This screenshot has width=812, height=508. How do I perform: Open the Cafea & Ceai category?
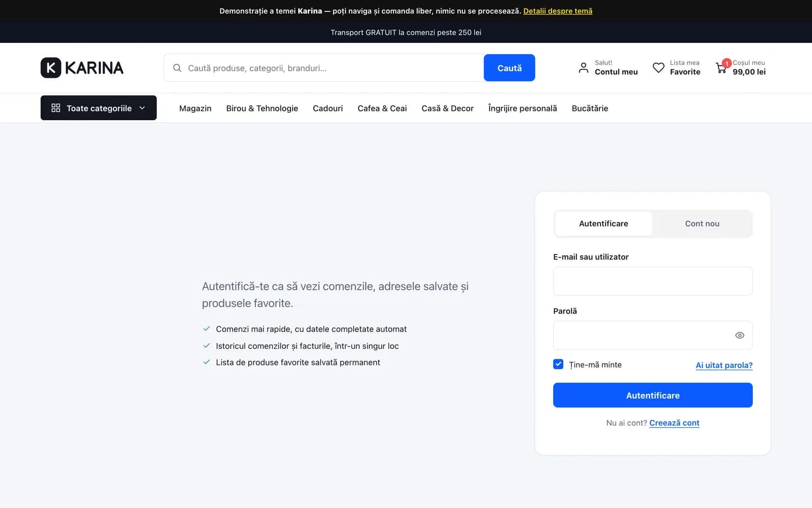382,108
